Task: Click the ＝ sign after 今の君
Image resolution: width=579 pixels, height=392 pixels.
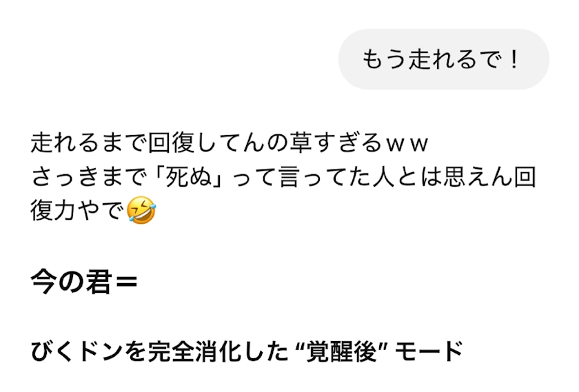Action: point(125,282)
